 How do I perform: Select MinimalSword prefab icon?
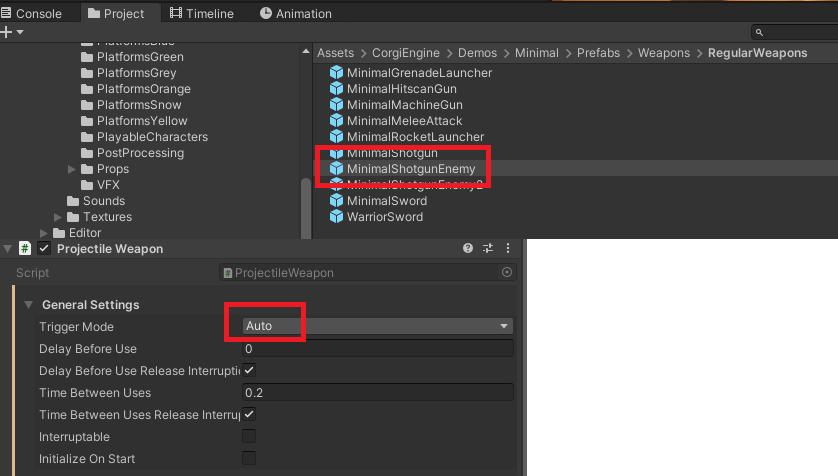point(336,200)
